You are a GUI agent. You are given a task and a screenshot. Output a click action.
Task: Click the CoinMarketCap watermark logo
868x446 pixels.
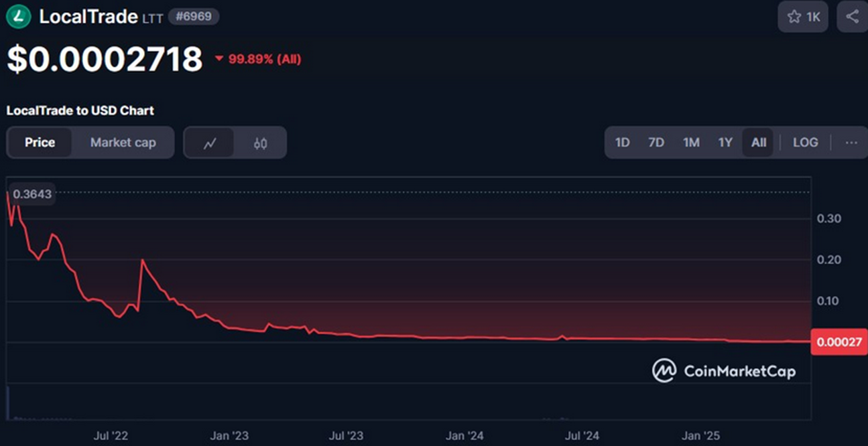click(x=724, y=370)
